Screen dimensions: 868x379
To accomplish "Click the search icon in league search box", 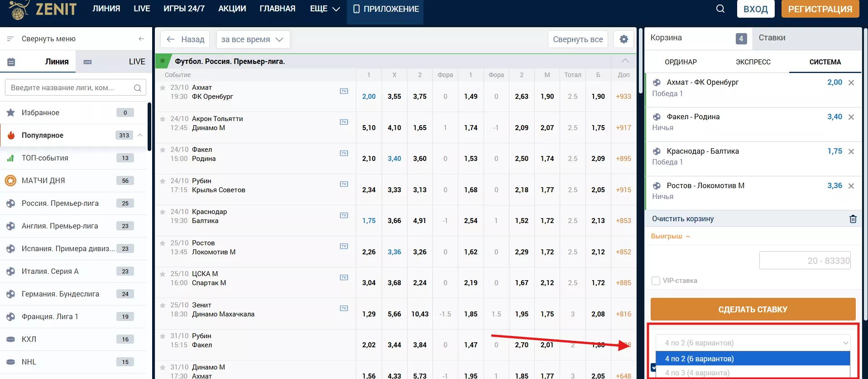I will pyautogui.click(x=138, y=88).
